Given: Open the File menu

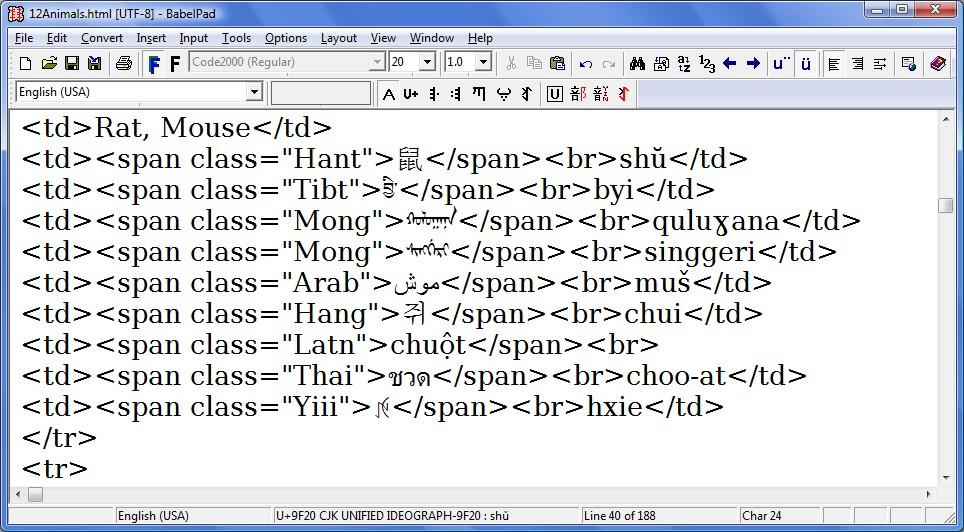Looking at the screenshot, I should [24, 38].
